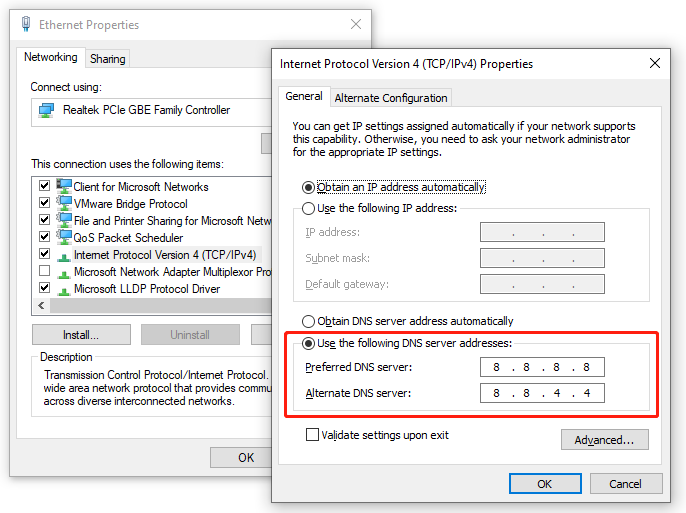
Task: Open the Networking tab in Ethernet Properties
Action: 50,57
